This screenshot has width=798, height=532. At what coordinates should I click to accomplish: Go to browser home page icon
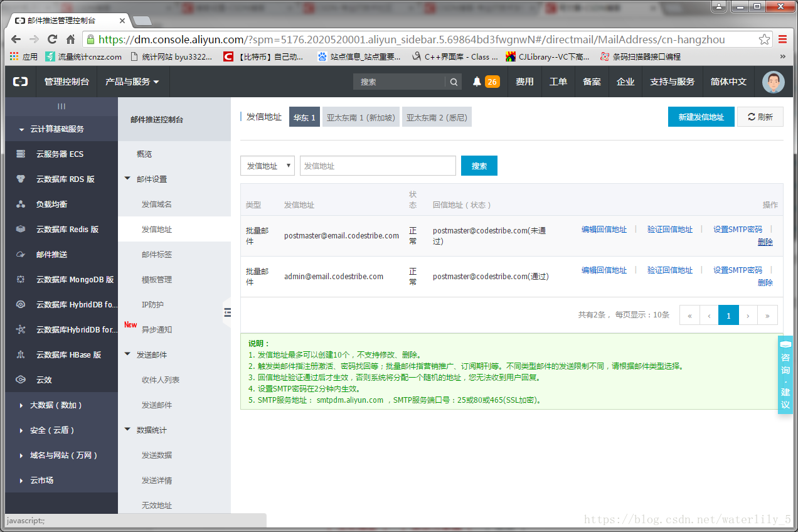[x=71, y=39]
